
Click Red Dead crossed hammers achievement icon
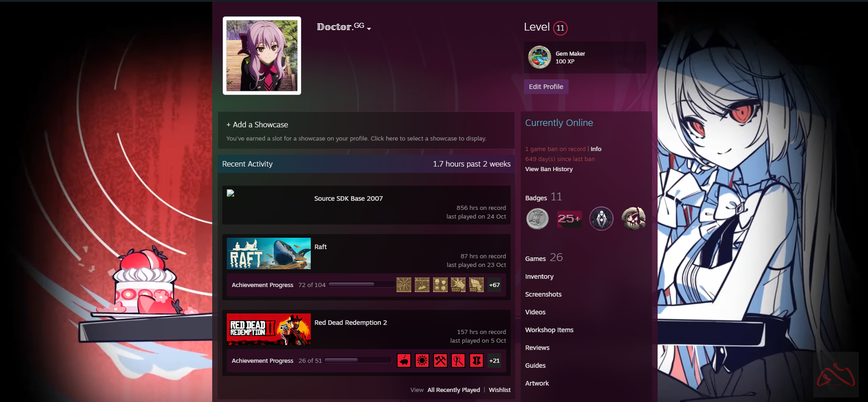(x=440, y=360)
